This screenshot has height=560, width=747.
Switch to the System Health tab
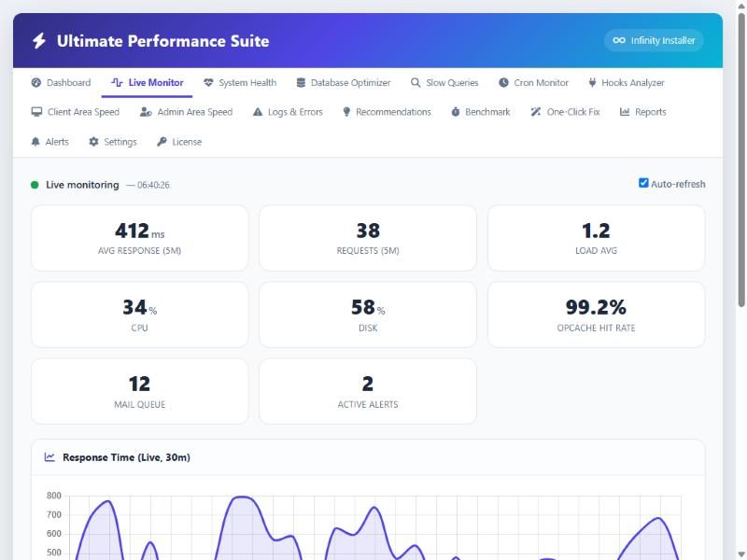click(240, 82)
